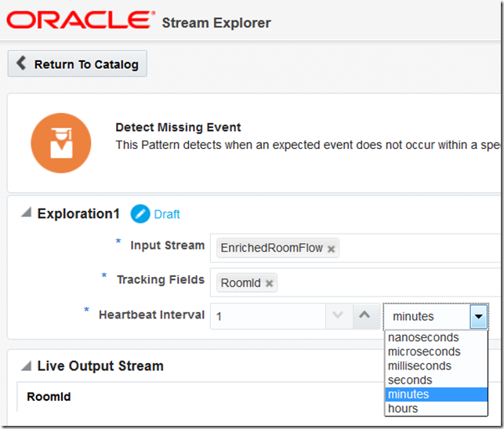
Task: Select milliseconds from the unit list
Action: (x=436, y=365)
